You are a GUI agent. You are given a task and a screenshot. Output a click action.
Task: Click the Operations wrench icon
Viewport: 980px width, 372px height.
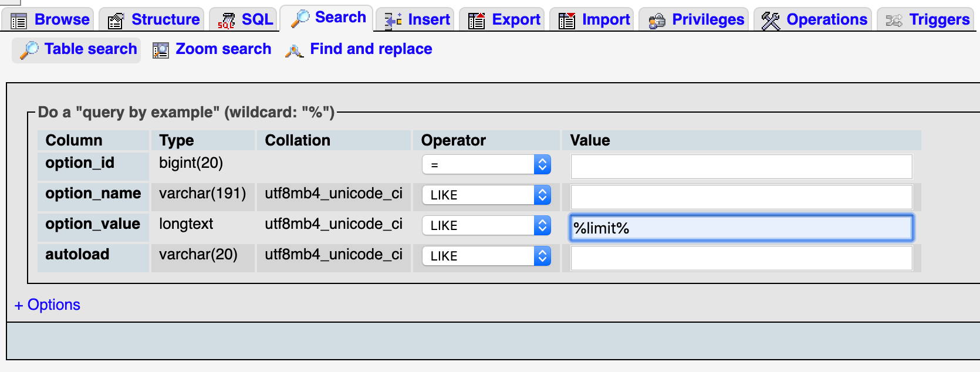pyautogui.click(x=771, y=21)
